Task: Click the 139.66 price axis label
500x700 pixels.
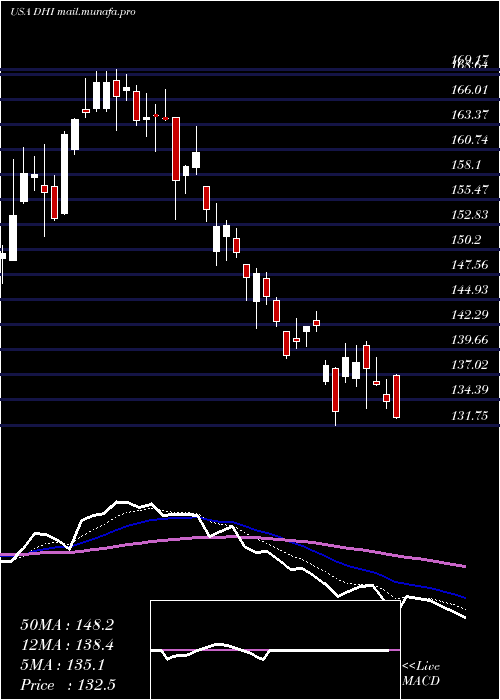Action: click(x=469, y=340)
